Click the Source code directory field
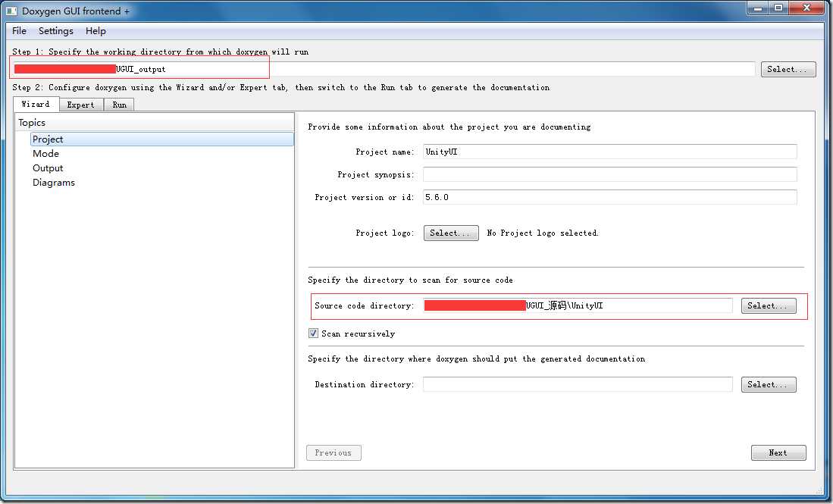 click(578, 305)
